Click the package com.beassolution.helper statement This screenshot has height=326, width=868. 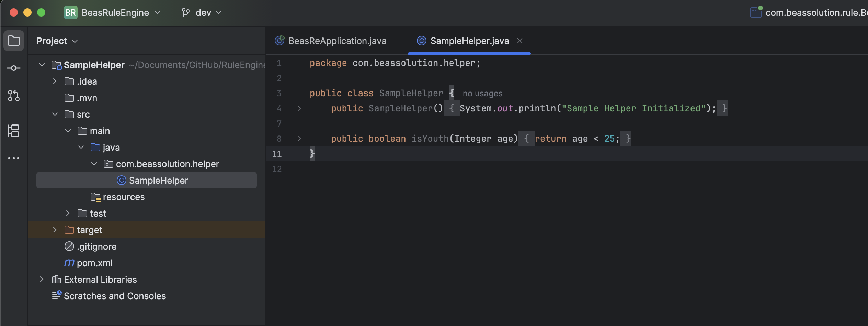point(395,63)
